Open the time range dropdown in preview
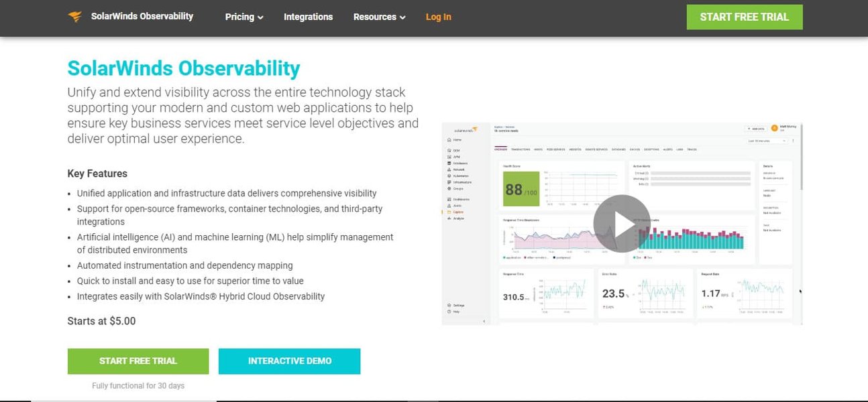 767,141
